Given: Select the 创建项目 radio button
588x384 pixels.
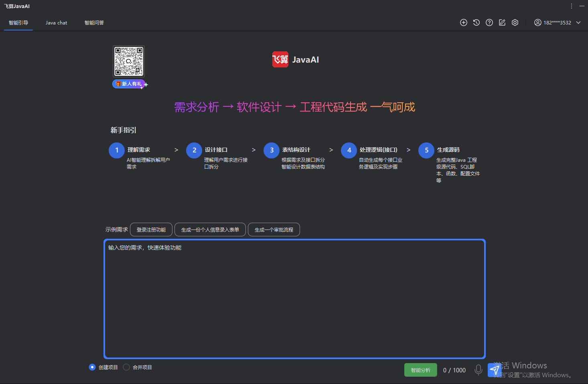Looking at the screenshot, I should (92, 367).
